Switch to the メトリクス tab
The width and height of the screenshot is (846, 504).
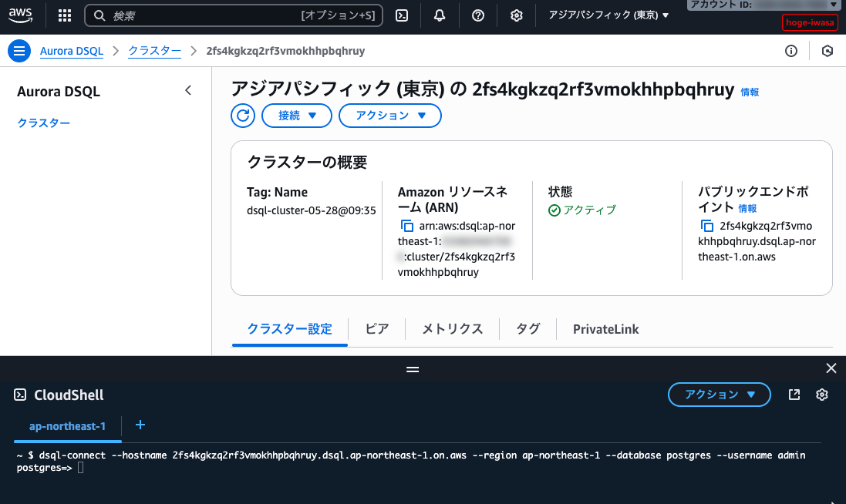[x=452, y=329]
